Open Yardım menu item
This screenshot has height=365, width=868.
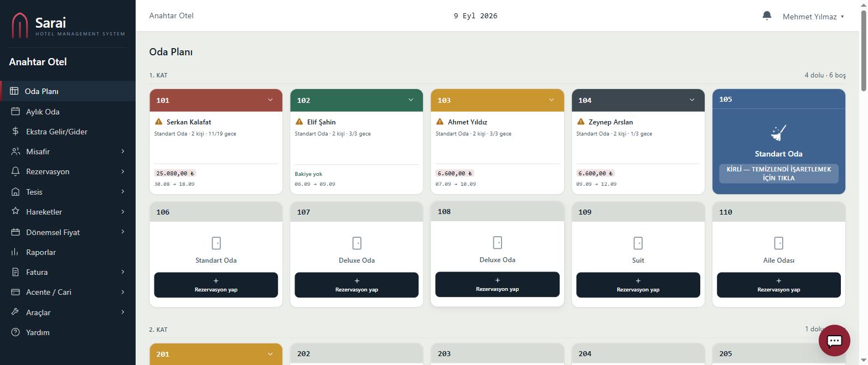68,332
